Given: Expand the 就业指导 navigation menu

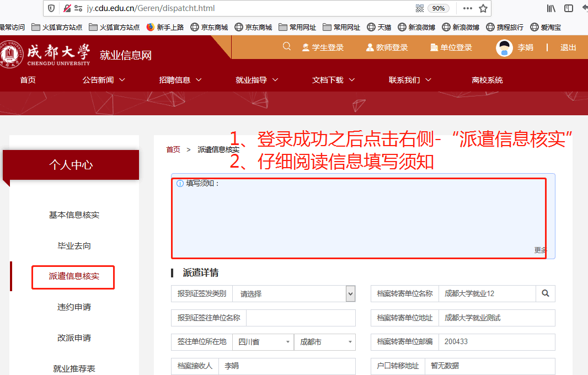Looking at the screenshot, I should tap(257, 80).
